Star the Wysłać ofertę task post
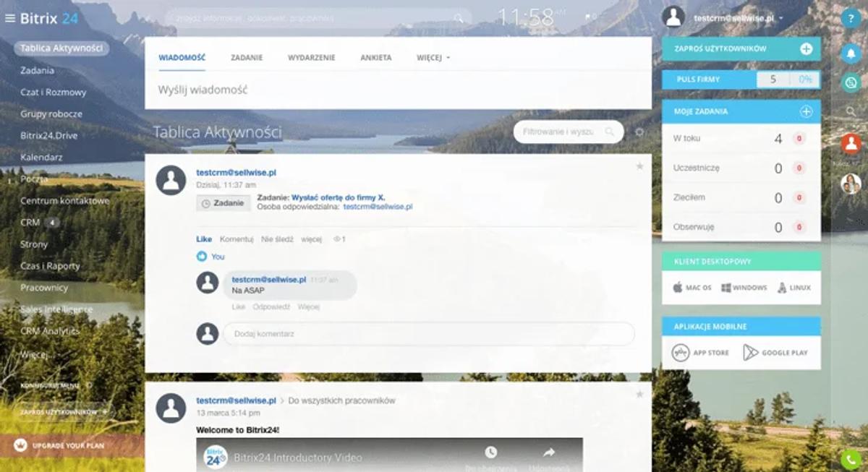Image resolution: width=868 pixels, height=472 pixels. click(639, 166)
